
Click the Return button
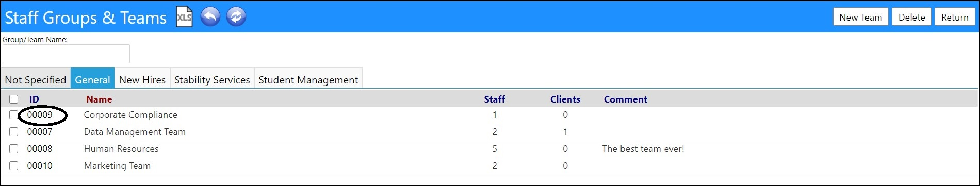coord(955,17)
